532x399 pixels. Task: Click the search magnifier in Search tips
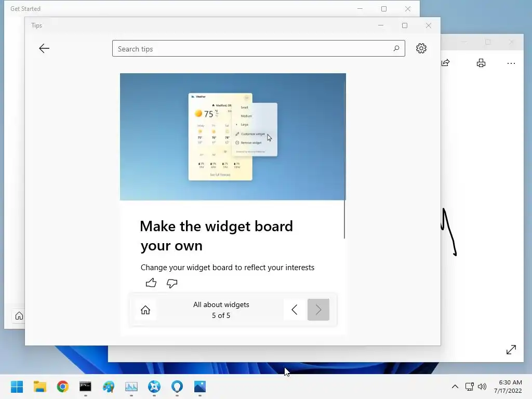396,48
